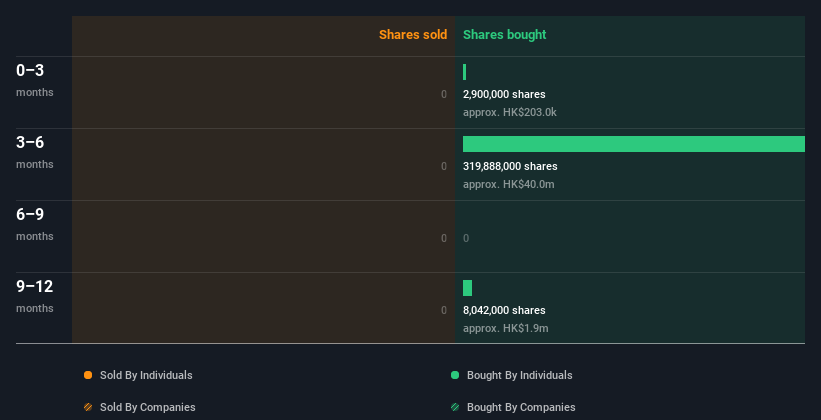Click the 8,042,000 shares value
The image size is (821, 420).
[504, 310]
